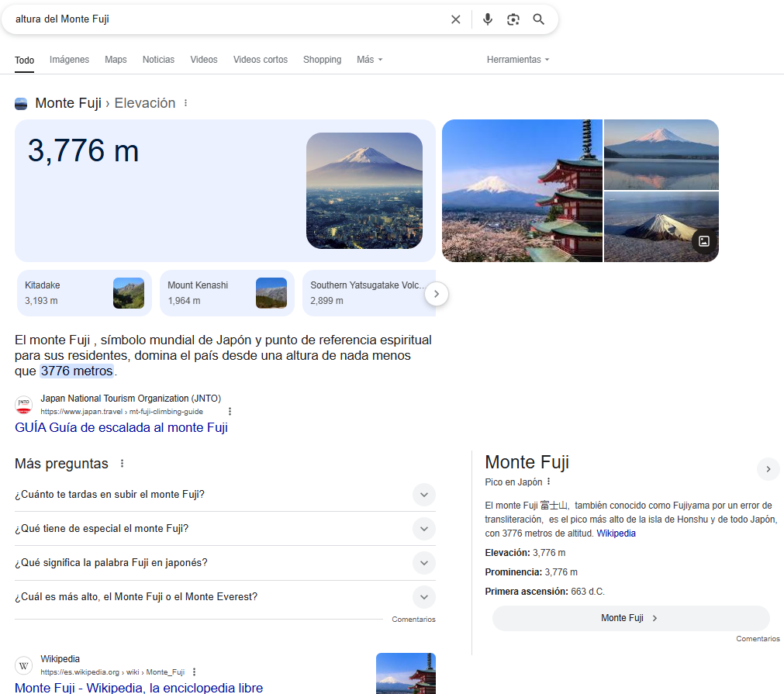Clear the search box with the X icon
The height and width of the screenshot is (694, 784).
coord(456,19)
